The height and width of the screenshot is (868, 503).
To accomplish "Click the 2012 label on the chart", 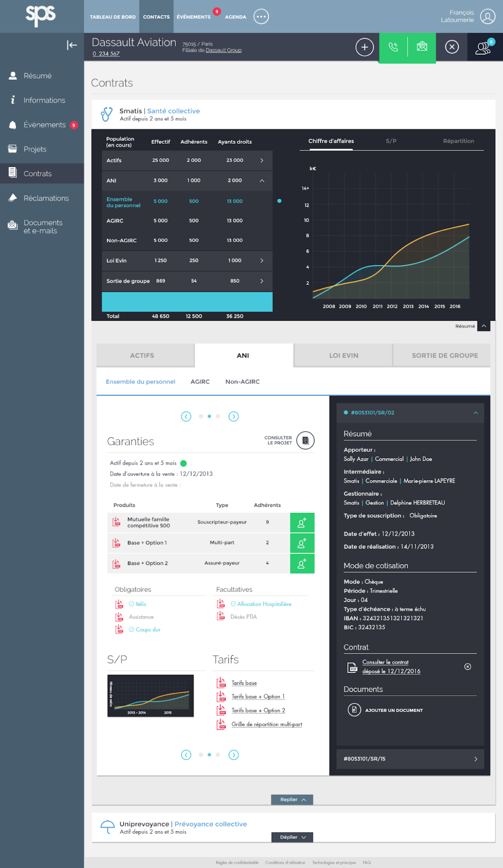I will point(392,307).
